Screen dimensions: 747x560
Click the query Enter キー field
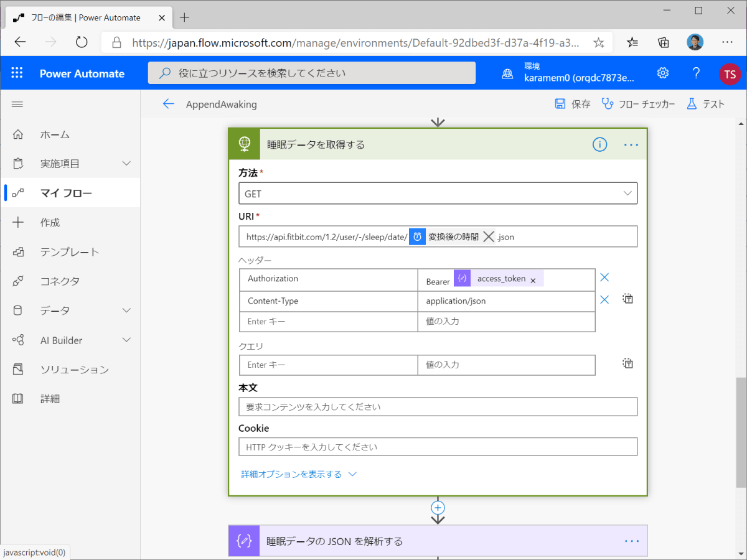(329, 365)
